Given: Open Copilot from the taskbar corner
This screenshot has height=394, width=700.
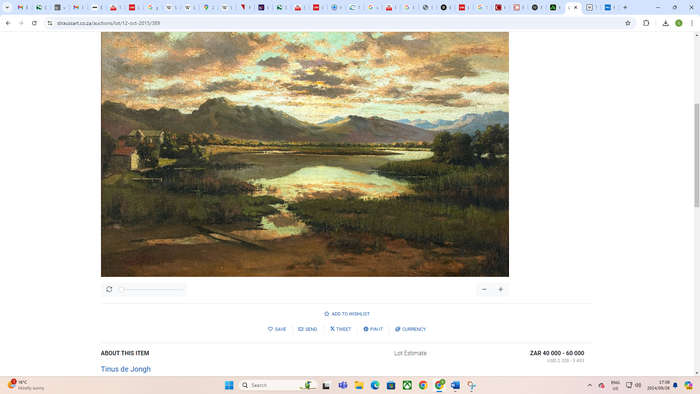Looking at the screenshot, I should (x=688, y=385).
